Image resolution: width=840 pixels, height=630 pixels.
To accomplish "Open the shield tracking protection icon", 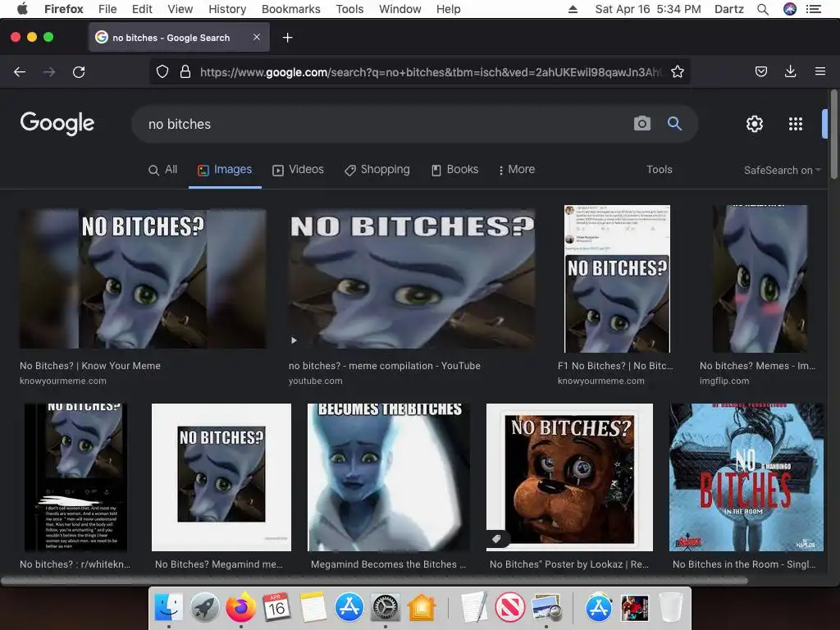I will click(x=162, y=72).
